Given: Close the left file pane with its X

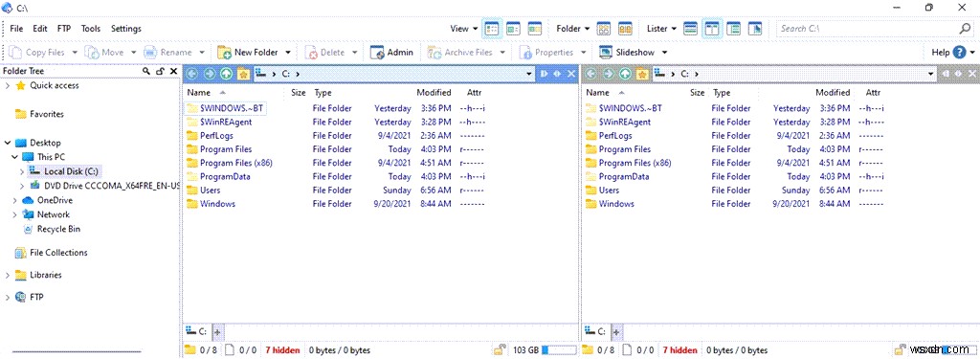Looking at the screenshot, I should pos(571,74).
